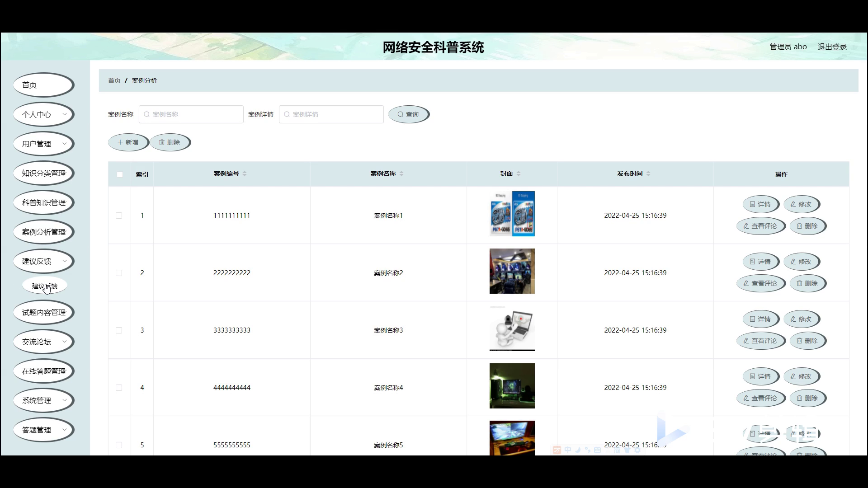
Task: Click 查看评论 for 案例名称1
Action: (x=760, y=226)
